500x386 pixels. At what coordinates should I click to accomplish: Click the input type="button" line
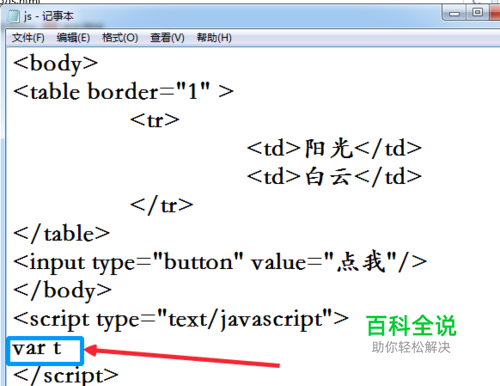(x=220, y=262)
